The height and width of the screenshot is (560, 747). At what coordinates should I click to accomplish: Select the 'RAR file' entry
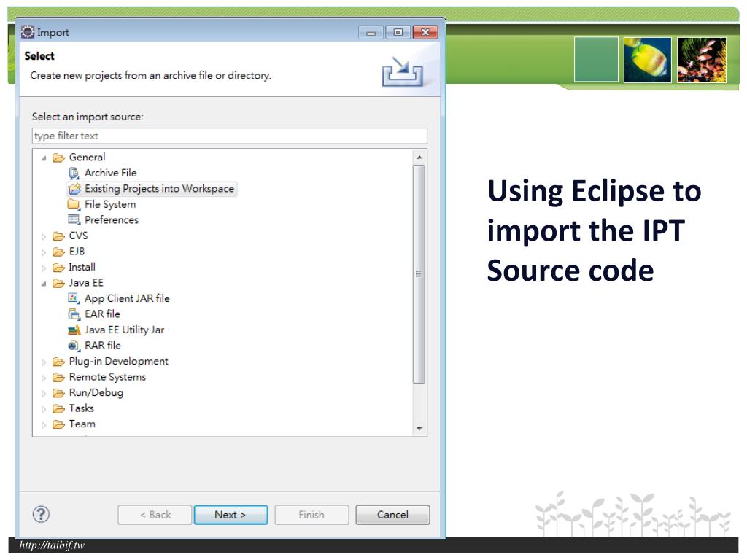103,346
